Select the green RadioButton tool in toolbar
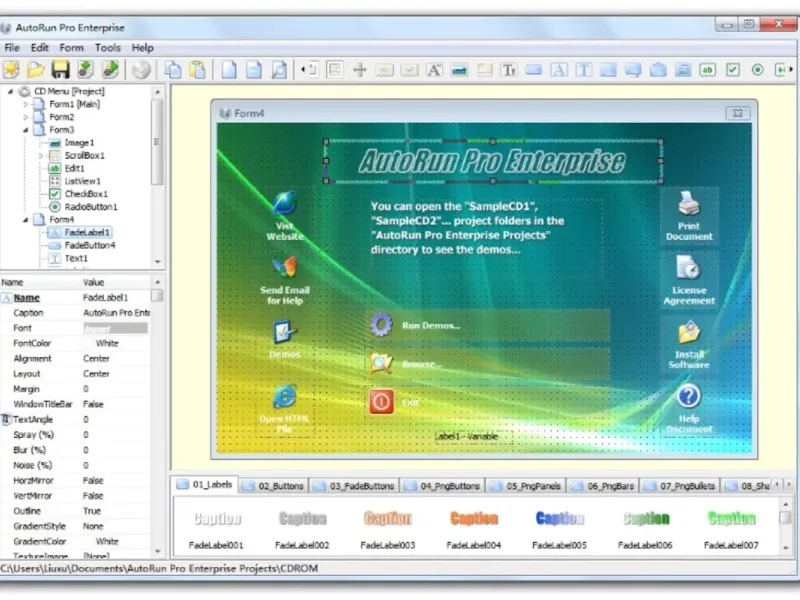This screenshot has width=800, height=600. [757, 70]
